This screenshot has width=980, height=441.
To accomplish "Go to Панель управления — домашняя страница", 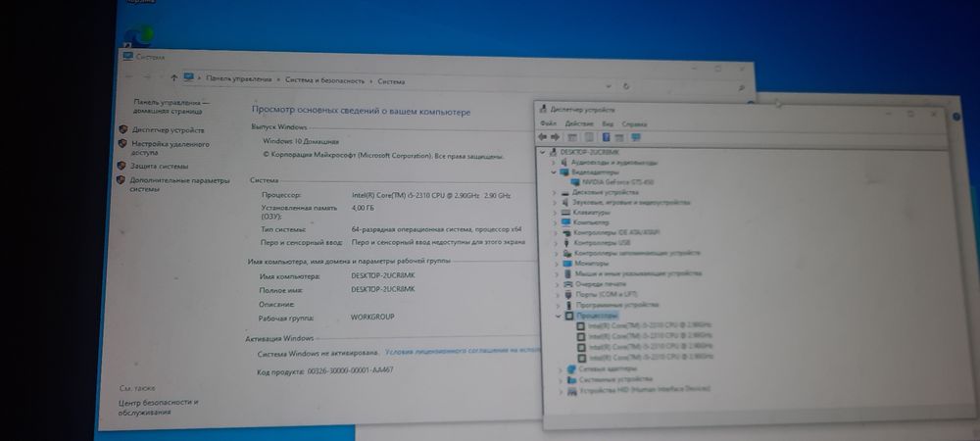I will pyautogui.click(x=171, y=106).
